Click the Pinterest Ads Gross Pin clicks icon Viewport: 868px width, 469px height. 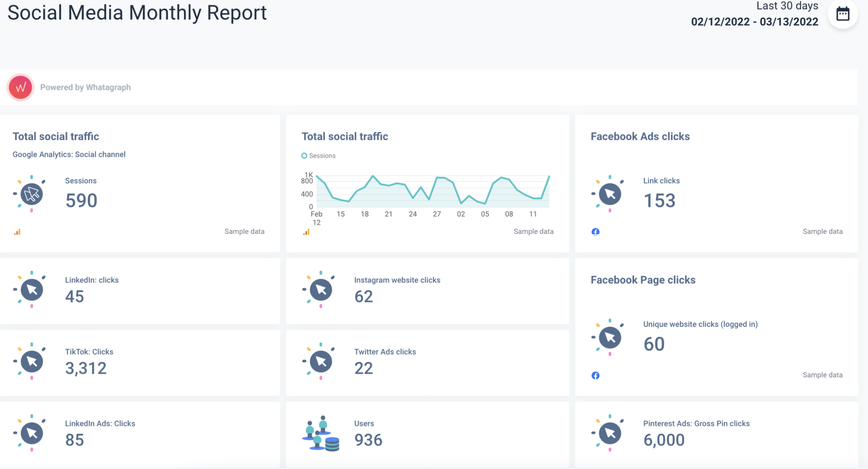click(610, 433)
